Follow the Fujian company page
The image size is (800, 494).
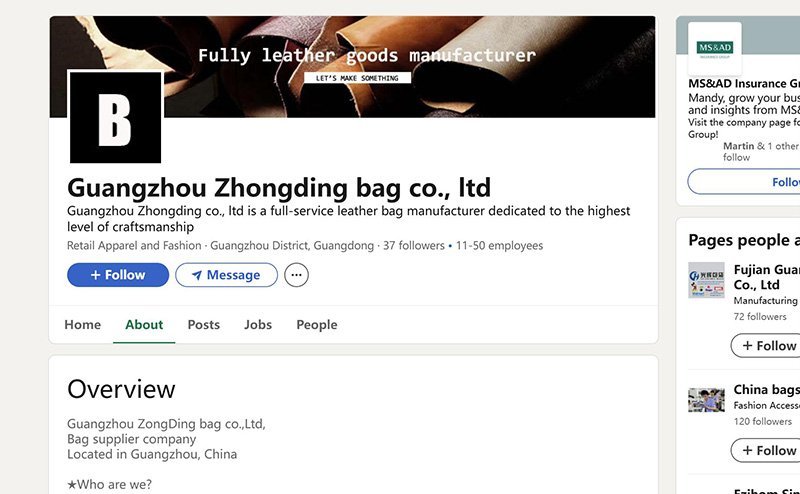pyautogui.click(x=765, y=345)
